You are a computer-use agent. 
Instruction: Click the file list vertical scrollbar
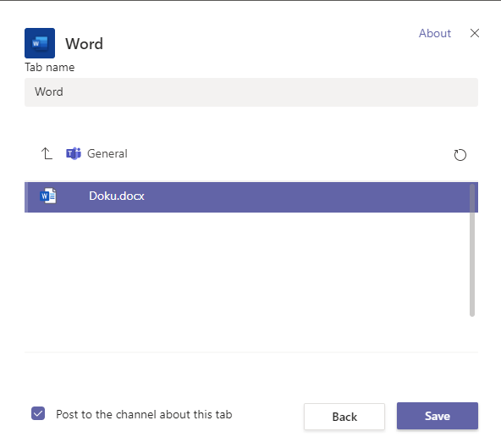coord(472,250)
